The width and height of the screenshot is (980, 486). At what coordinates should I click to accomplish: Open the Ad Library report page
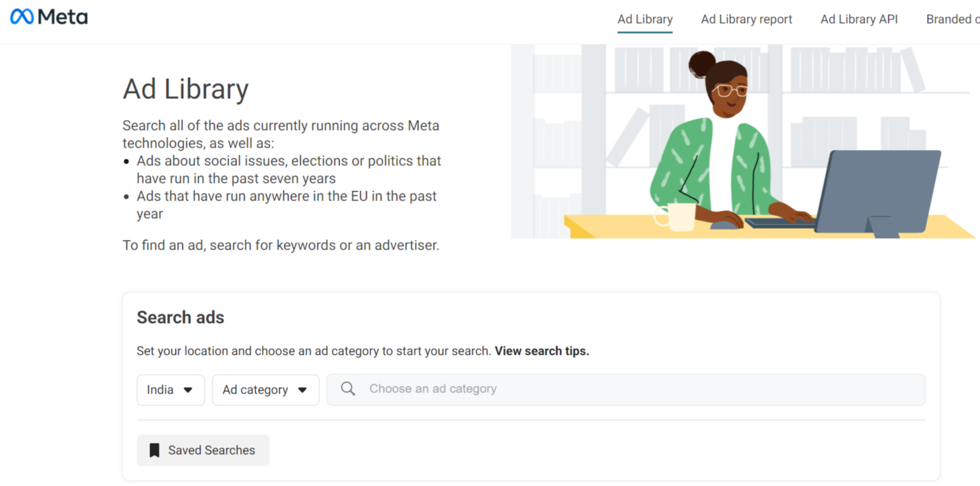point(746,19)
